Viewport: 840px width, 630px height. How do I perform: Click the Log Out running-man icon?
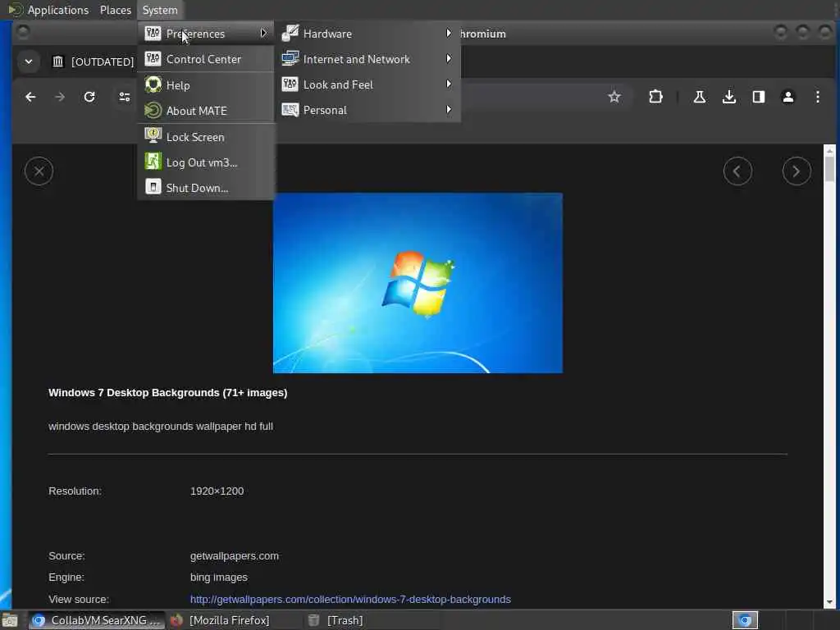(x=153, y=162)
